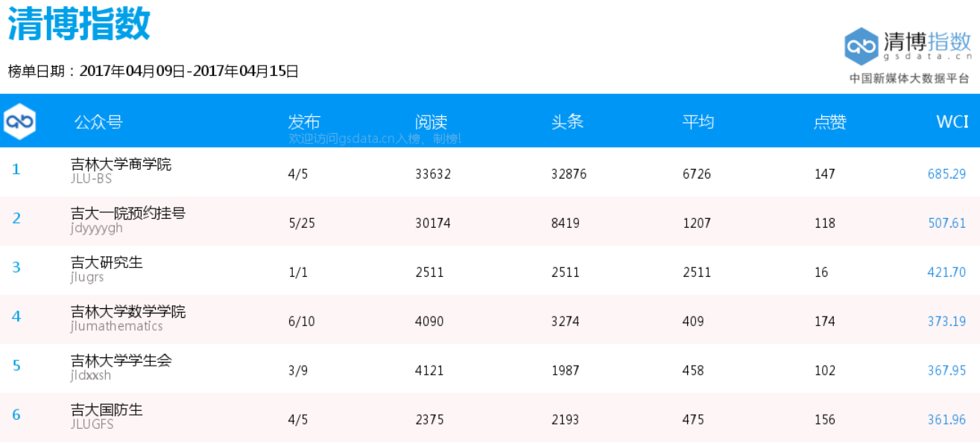The height and width of the screenshot is (443, 980).
Task: Click the 榜单日期 date range text
Action: [x=153, y=71]
